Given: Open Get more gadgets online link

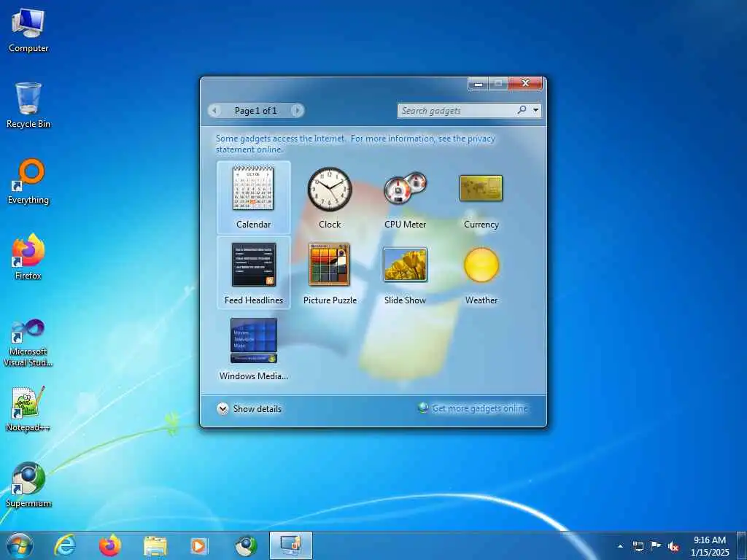Looking at the screenshot, I should 473,408.
